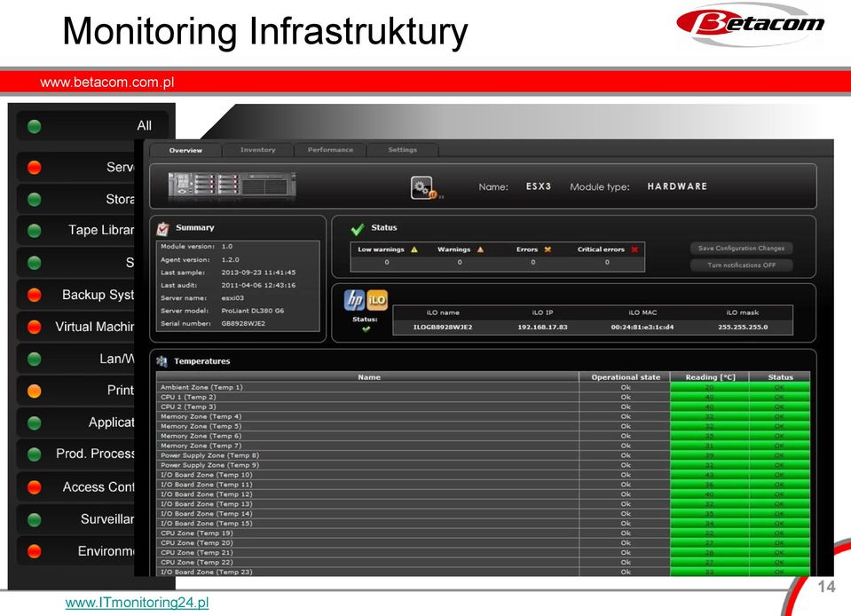Click the blue hp logo icon
The height and width of the screenshot is (616, 851).
coord(354,300)
